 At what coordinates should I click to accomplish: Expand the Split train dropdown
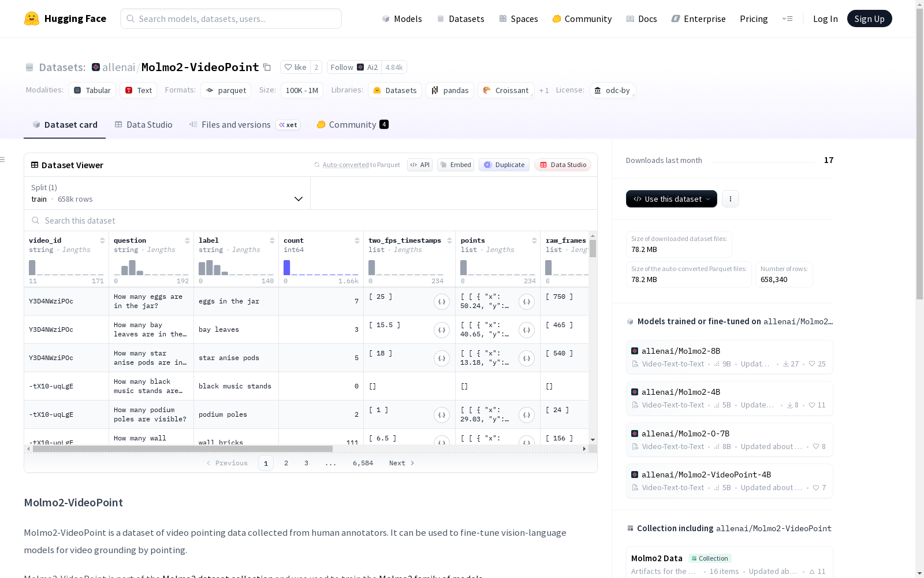tap(167, 193)
